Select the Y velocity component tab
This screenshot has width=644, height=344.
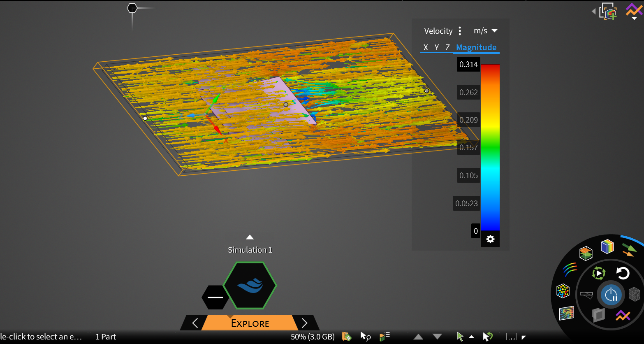click(x=436, y=48)
